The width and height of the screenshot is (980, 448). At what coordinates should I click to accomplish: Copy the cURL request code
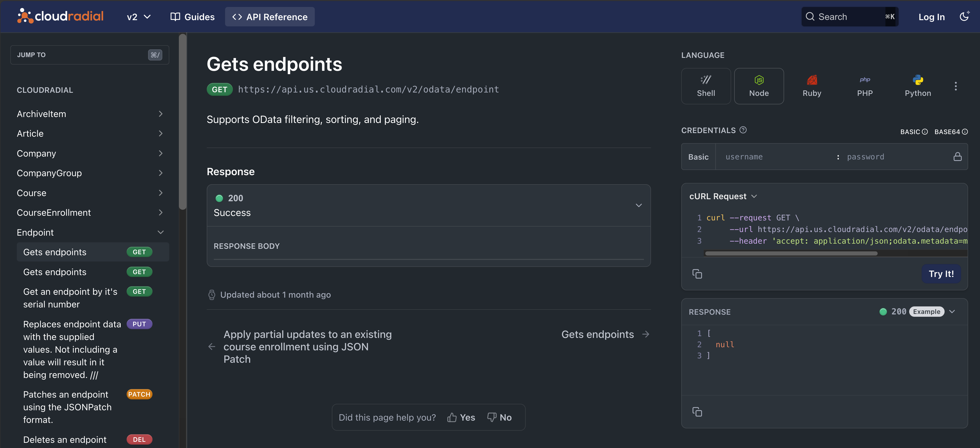coord(698,274)
